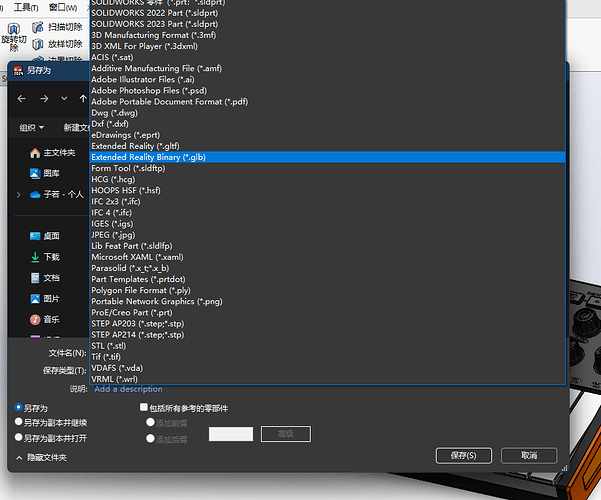The image size is (601, 500).
Task: Click the Advanced (高级) button
Action: click(286, 434)
